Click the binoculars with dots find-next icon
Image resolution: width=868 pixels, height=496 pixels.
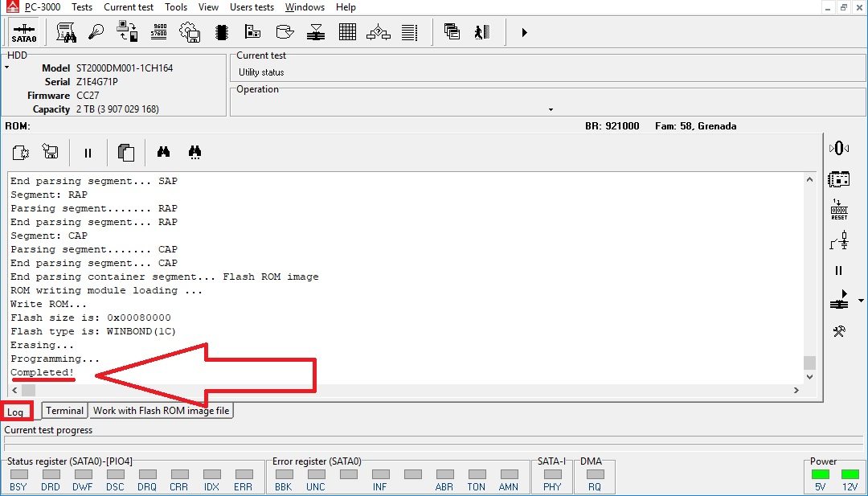pyautogui.click(x=194, y=152)
